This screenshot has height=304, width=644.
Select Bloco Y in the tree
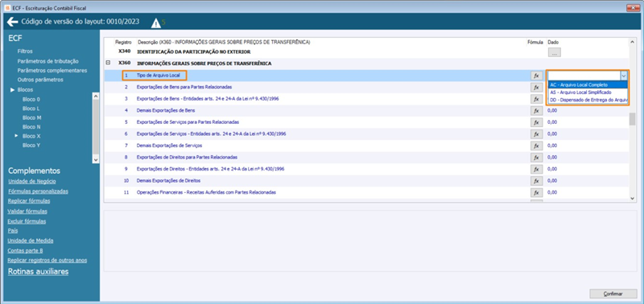(31, 146)
